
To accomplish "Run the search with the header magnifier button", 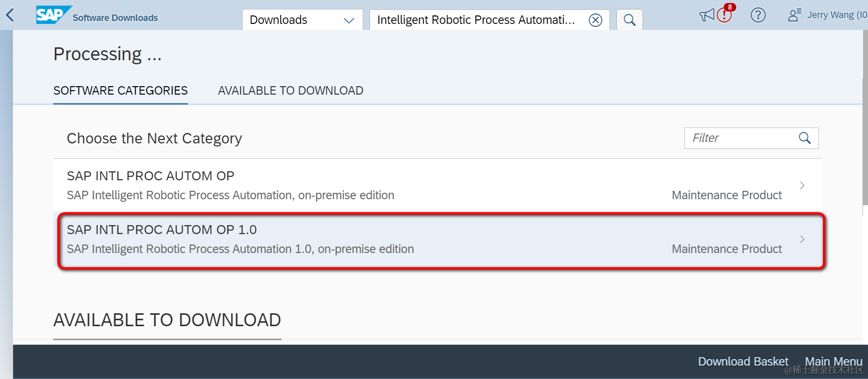I will coord(630,20).
